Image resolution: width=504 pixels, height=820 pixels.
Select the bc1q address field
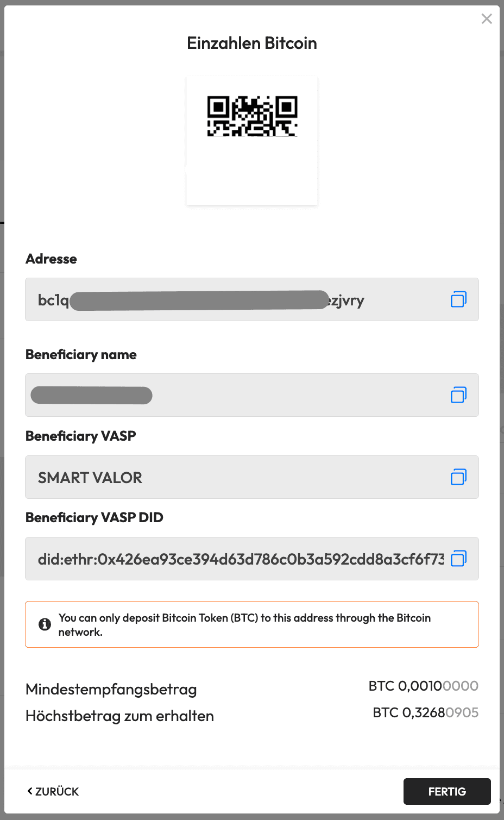[234, 300]
